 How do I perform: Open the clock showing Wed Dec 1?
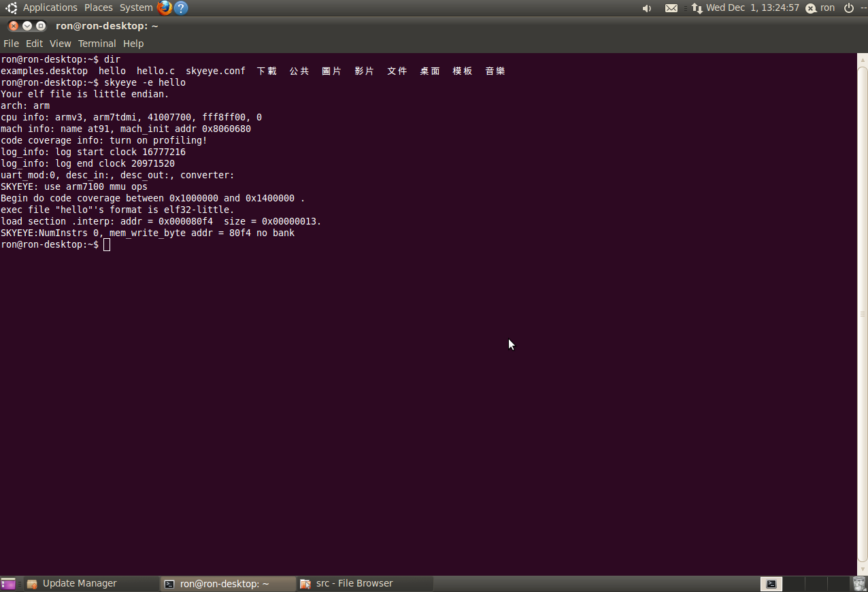pos(752,7)
